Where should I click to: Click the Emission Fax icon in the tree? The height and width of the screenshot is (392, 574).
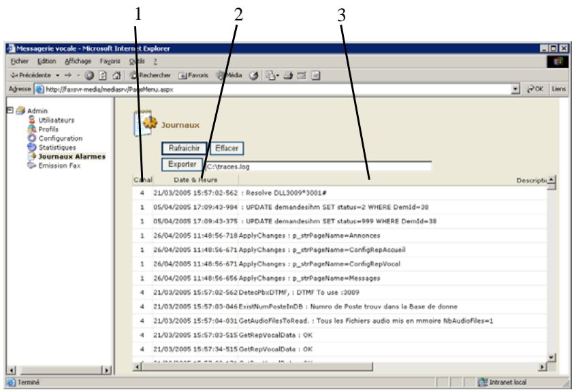point(32,165)
